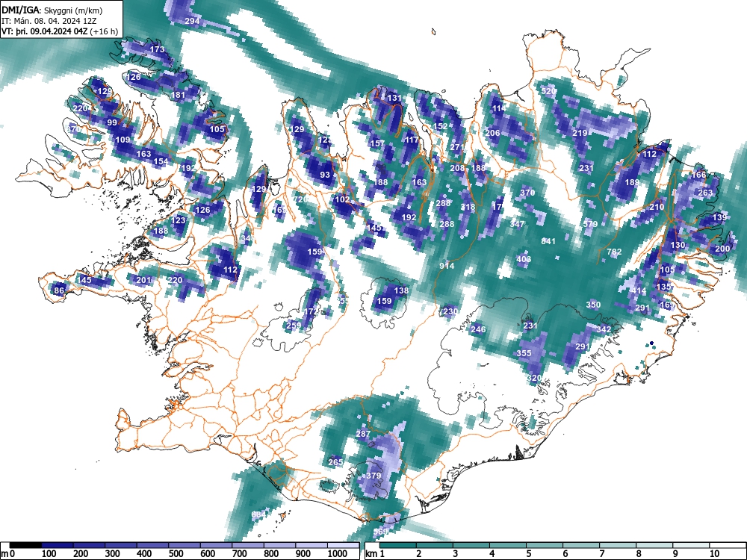Click the visibility value 210

657,207
